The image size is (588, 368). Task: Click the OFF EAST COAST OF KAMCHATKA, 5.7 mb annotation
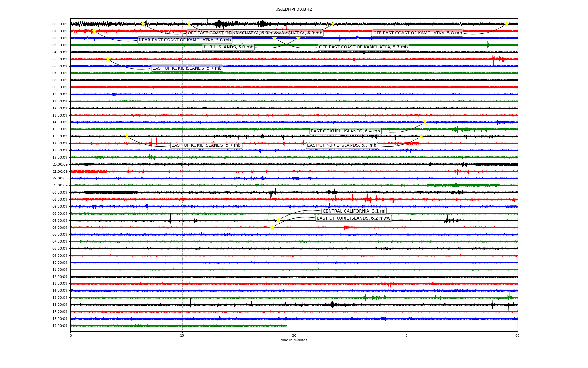(x=364, y=47)
